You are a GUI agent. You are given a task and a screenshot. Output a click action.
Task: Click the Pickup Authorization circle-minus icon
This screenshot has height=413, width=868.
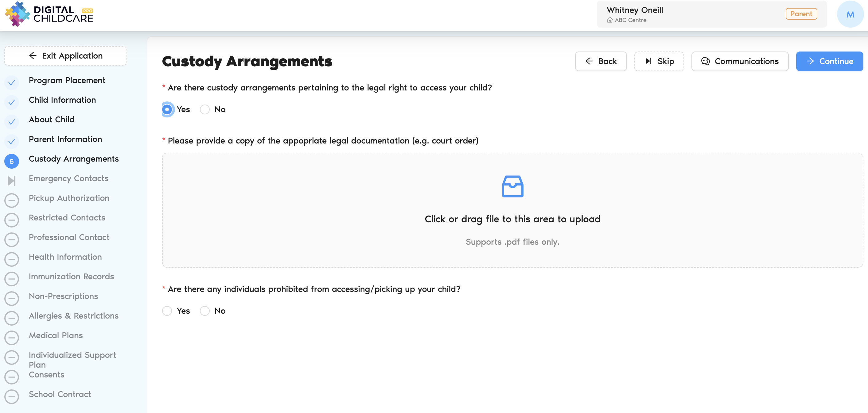click(11, 200)
